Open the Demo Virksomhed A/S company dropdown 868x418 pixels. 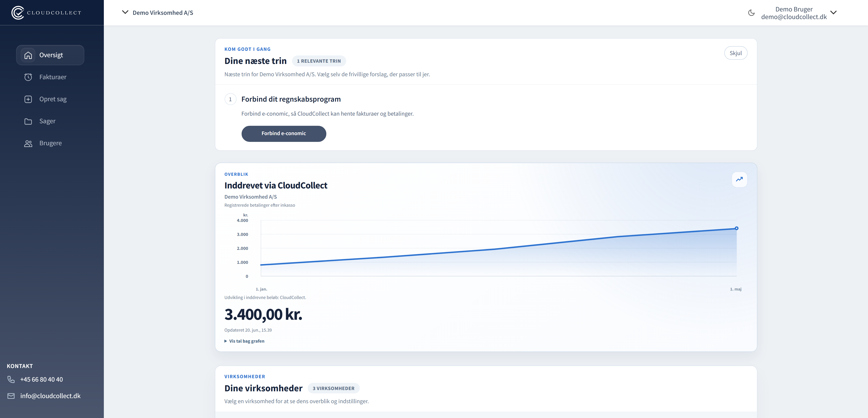tap(157, 12)
